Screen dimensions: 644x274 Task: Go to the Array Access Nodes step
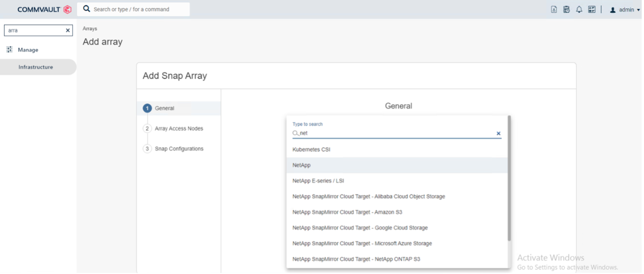point(179,128)
